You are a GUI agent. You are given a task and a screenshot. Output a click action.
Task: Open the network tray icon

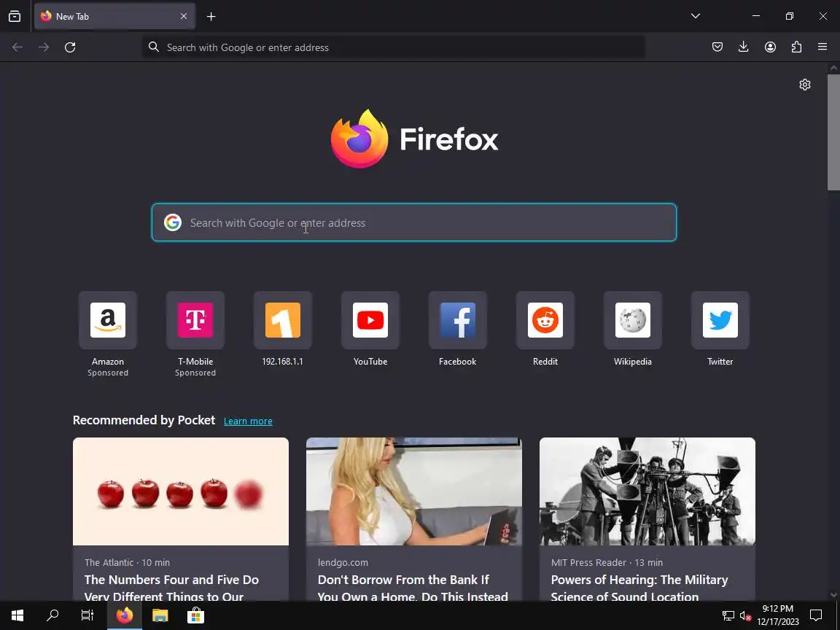(x=728, y=616)
